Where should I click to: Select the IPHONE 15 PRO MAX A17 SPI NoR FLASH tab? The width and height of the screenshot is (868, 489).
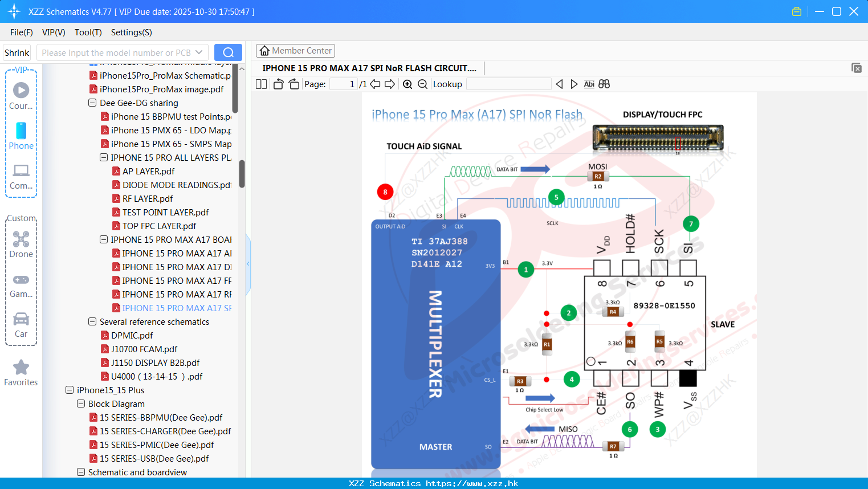(x=369, y=68)
